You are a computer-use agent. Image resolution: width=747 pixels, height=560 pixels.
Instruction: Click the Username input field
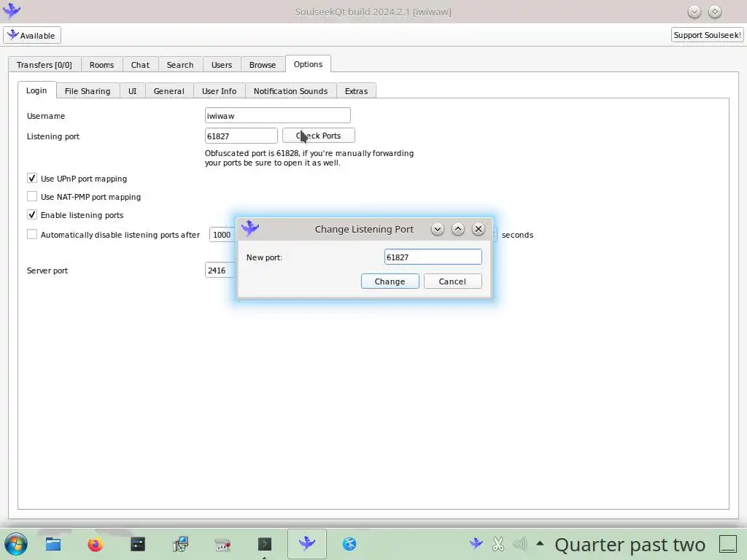278,116
